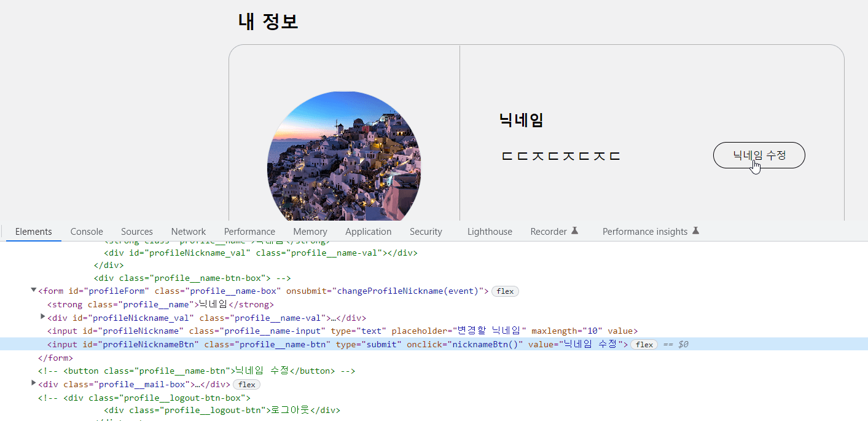
Task: Expand the profile__mail-box div node
Action: click(x=34, y=384)
